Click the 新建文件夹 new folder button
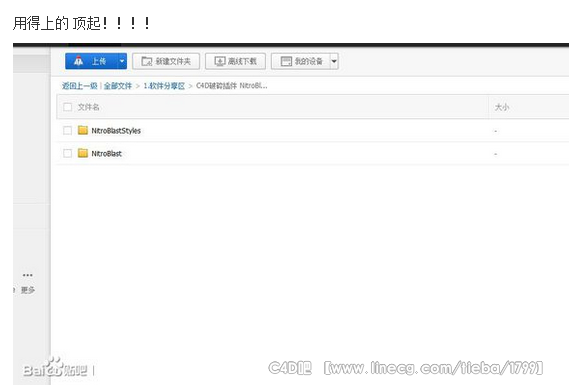 click(166, 61)
